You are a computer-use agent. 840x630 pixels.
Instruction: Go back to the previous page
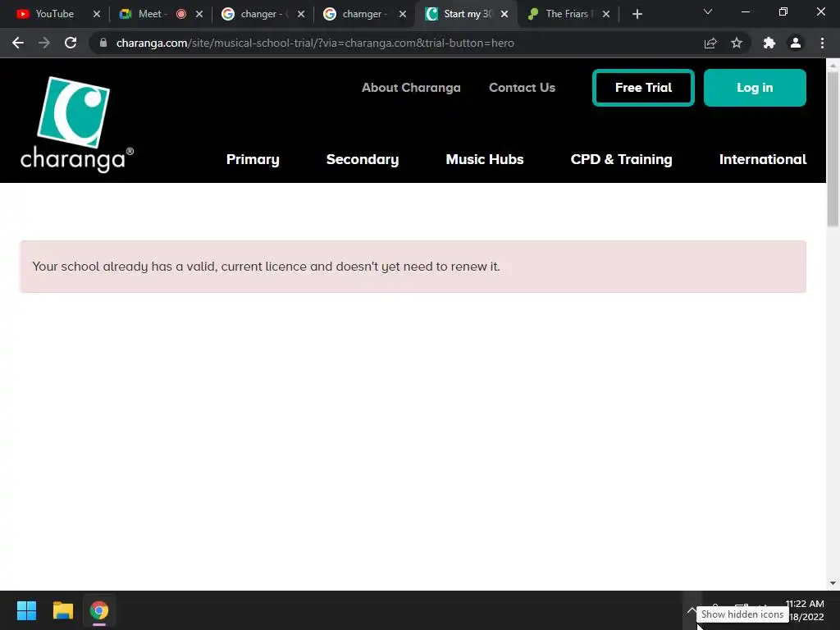[18, 43]
